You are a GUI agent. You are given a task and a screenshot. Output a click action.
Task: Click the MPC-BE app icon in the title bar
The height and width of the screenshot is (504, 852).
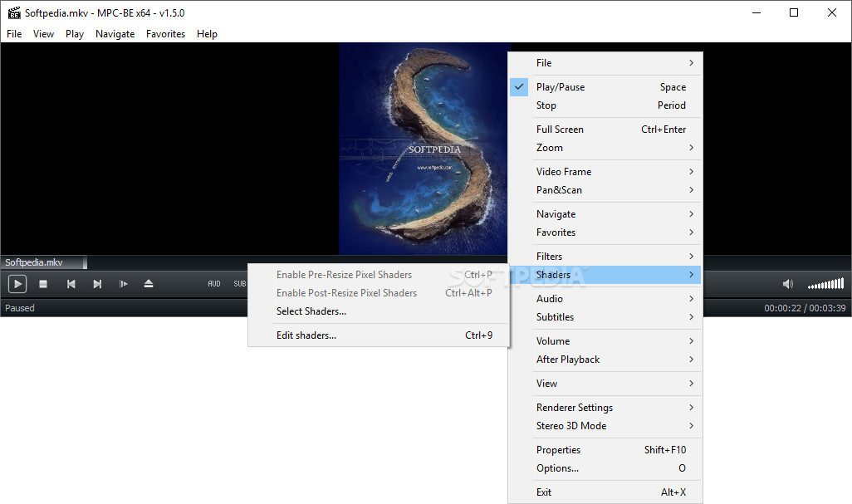tap(14, 12)
